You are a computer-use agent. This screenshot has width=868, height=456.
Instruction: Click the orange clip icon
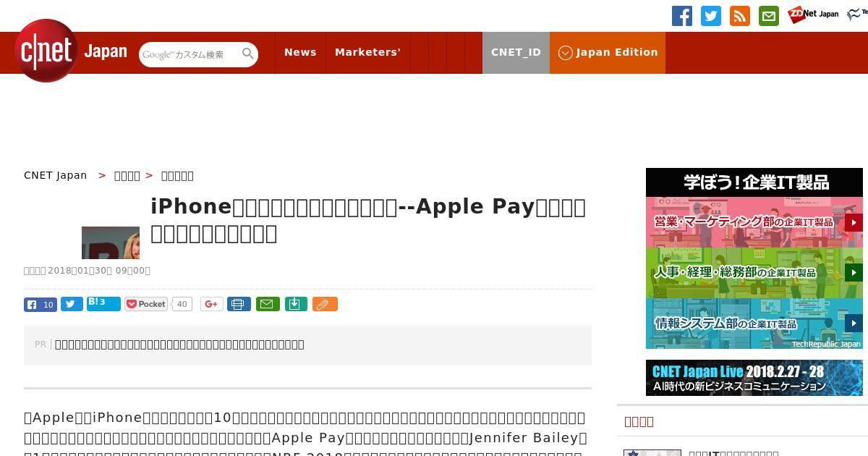click(325, 304)
